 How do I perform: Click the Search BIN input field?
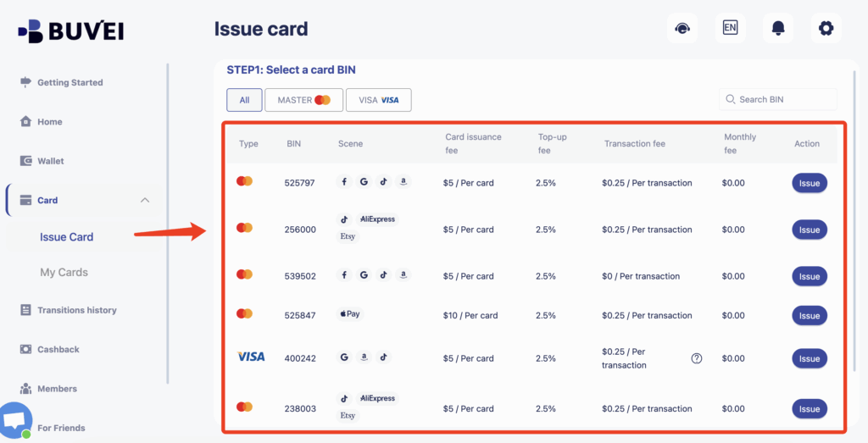point(785,100)
